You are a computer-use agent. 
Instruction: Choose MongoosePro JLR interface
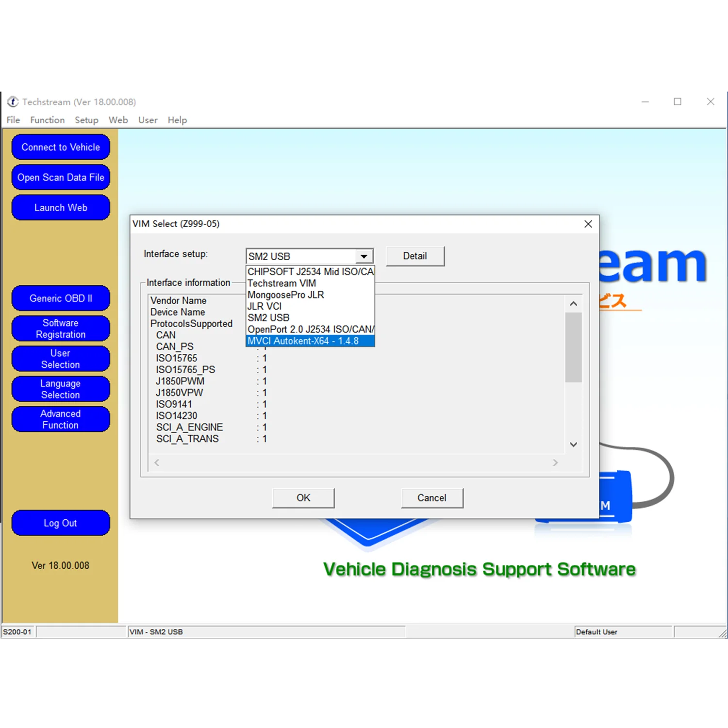pyautogui.click(x=311, y=295)
